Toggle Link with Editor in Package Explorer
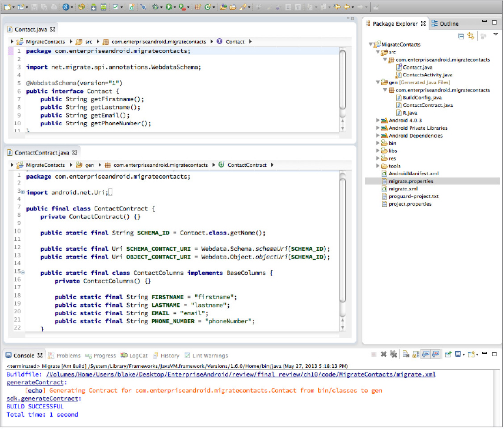Image resolution: width=504 pixels, height=429 pixels. pyautogui.click(x=471, y=36)
